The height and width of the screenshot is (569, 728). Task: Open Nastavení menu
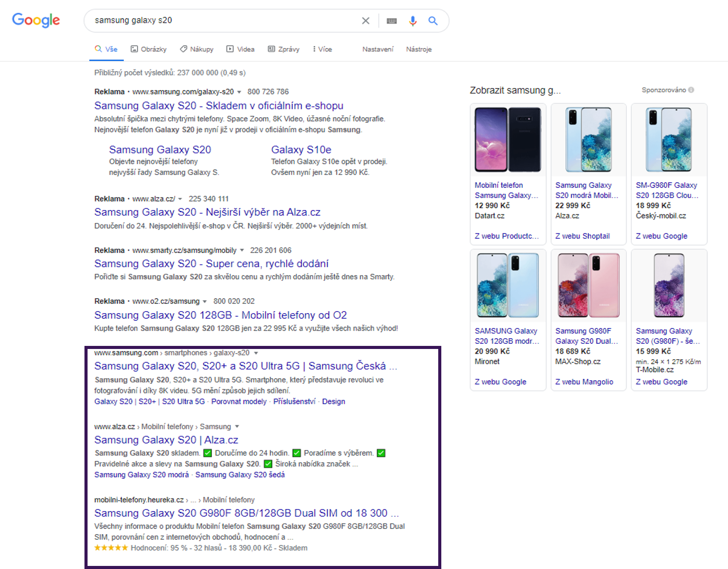point(378,49)
